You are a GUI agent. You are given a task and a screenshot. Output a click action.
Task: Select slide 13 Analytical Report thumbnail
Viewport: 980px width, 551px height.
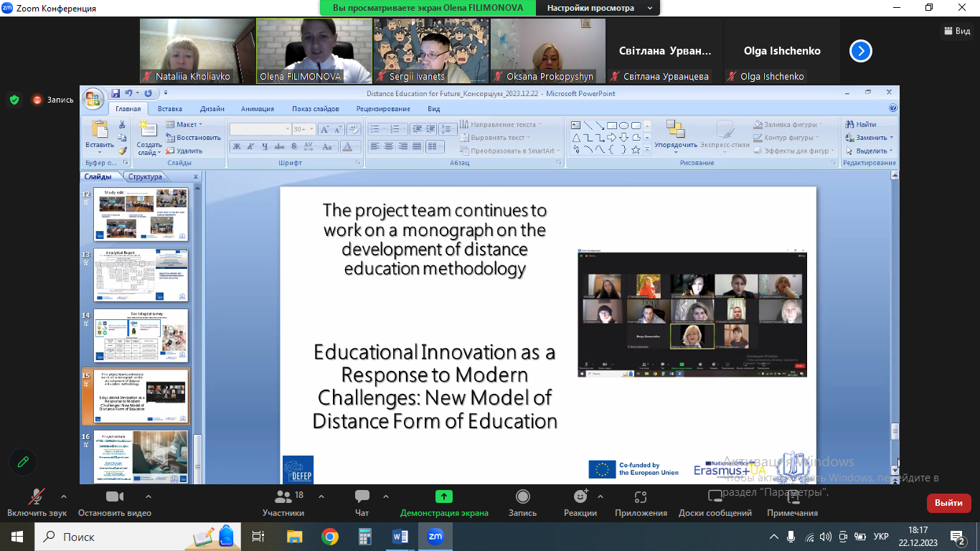[141, 275]
